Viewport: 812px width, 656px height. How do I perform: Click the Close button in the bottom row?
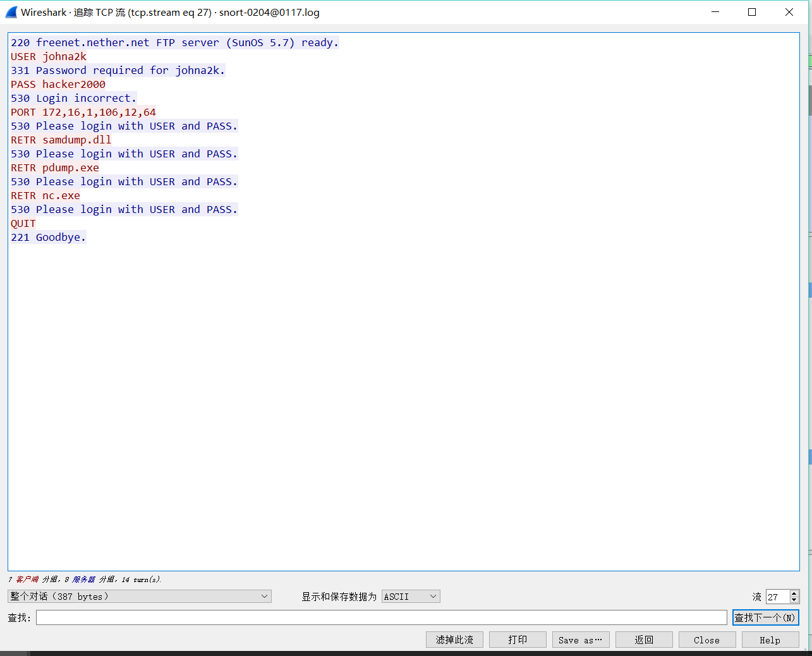point(707,640)
